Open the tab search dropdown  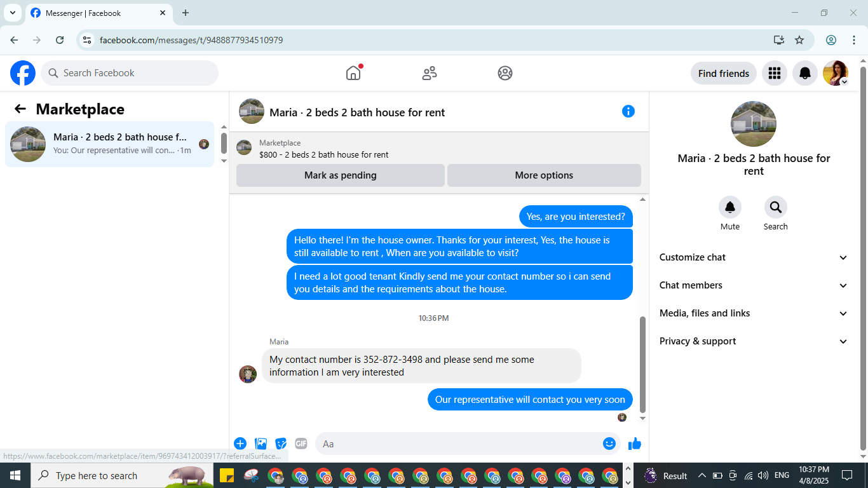coord(13,13)
